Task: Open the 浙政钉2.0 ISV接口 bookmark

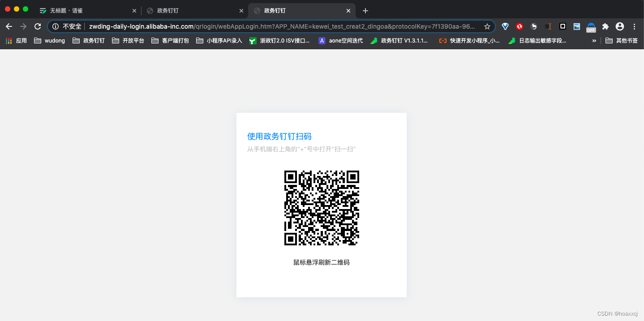Action: (x=279, y=41)
